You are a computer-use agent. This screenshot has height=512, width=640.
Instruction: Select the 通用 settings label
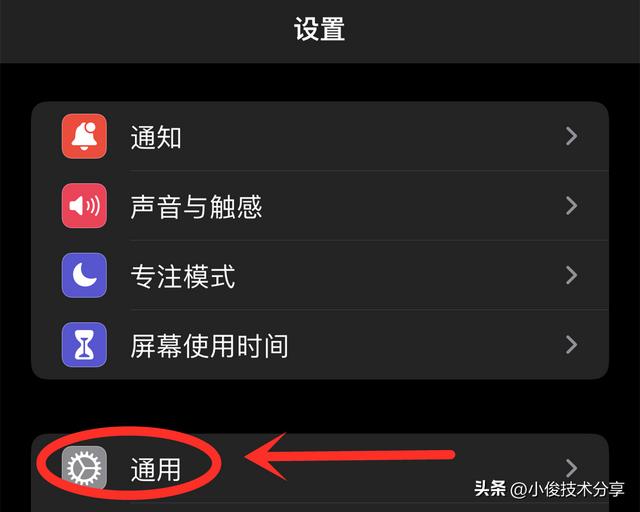(156, 469)
